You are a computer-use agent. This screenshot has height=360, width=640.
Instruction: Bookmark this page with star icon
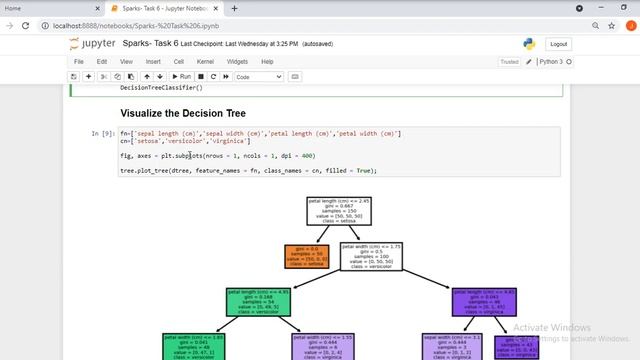pos(611,26)
